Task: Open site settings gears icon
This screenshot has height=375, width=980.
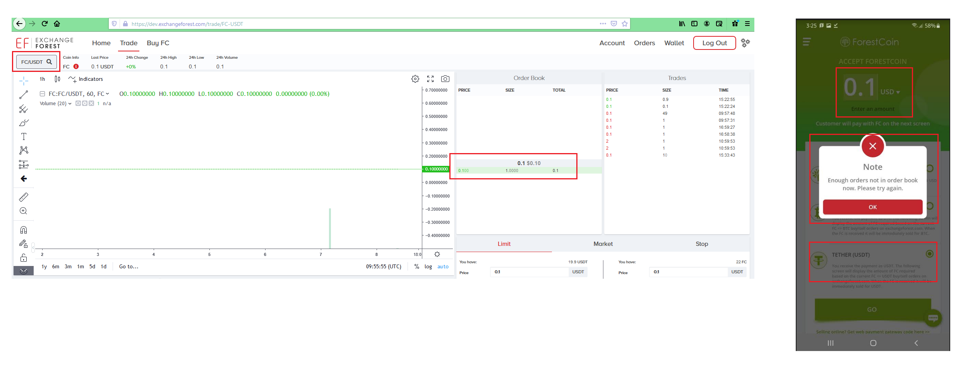Action: [745, 43]
